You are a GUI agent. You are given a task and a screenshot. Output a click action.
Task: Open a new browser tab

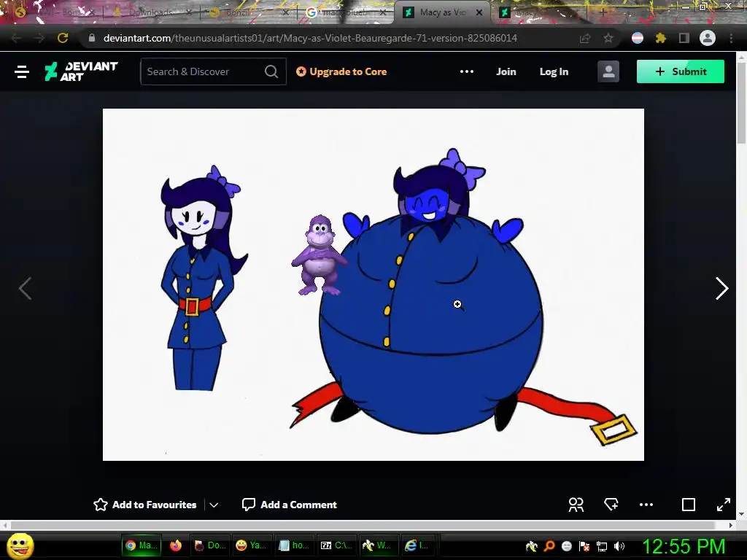click(603, 12)
